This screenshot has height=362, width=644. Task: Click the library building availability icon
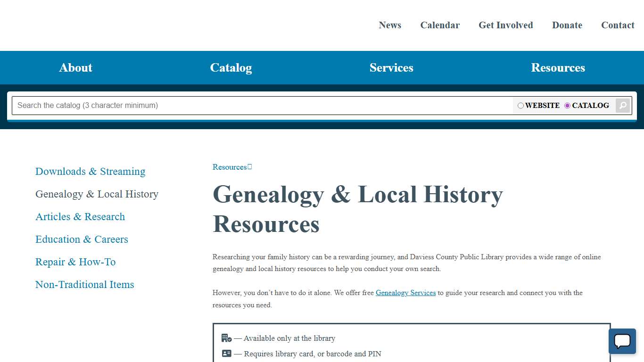coord(226,337)
